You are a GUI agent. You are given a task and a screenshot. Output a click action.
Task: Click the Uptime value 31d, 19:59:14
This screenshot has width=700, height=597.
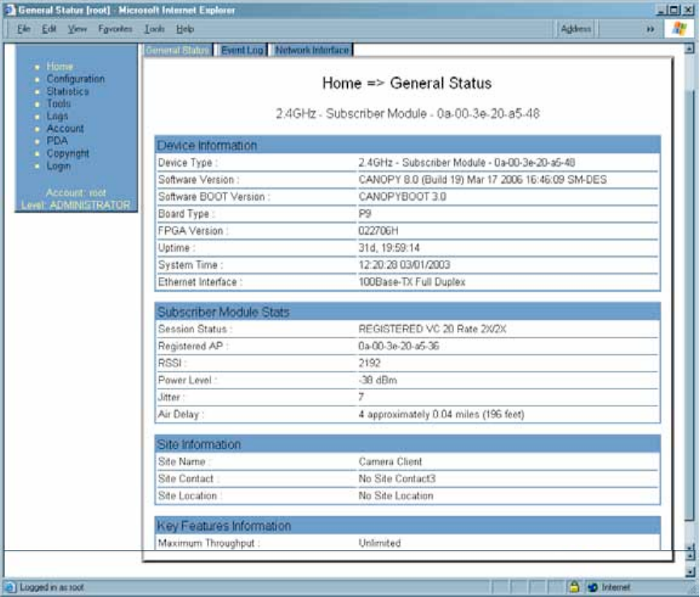coord(389,248)
